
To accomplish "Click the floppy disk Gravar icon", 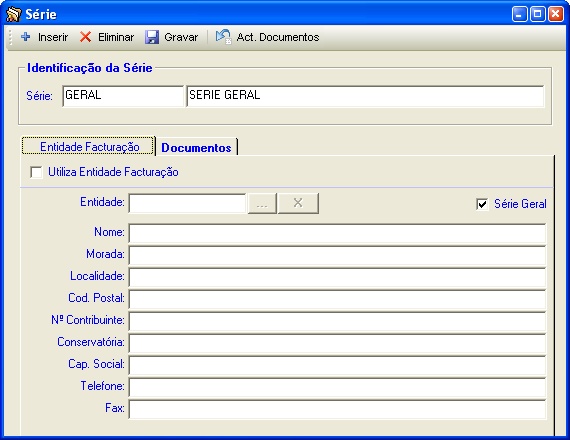I will tap(152, 37).
